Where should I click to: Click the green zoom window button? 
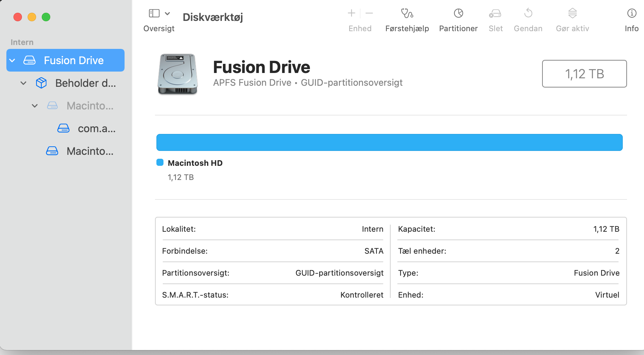[x=46, y=17]
